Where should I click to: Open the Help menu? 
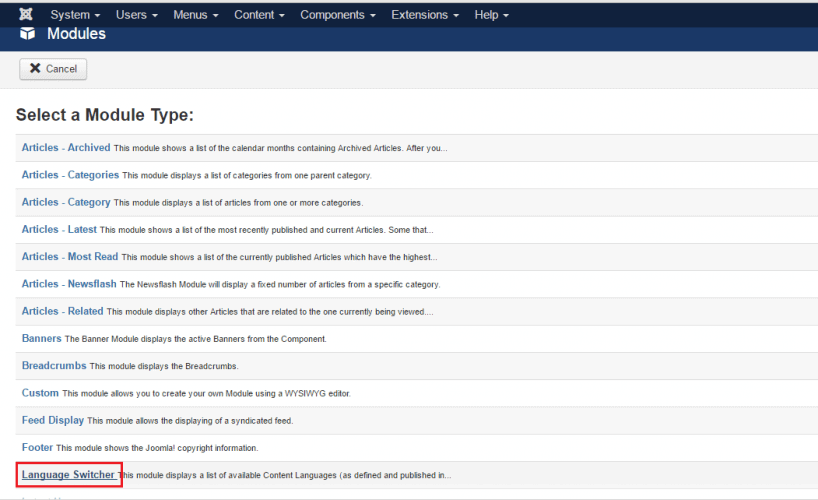pyautogui.click(x=491, y=15)
